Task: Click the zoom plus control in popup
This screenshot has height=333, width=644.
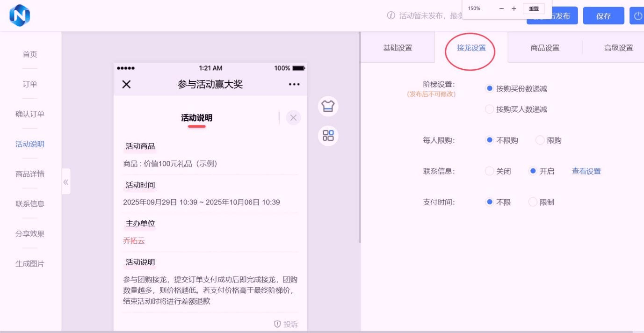Action: [514, 8]
